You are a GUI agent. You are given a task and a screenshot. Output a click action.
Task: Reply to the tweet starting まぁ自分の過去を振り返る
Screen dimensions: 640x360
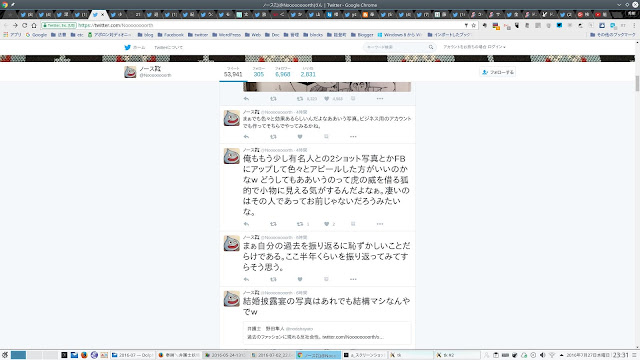coord(246,279)
